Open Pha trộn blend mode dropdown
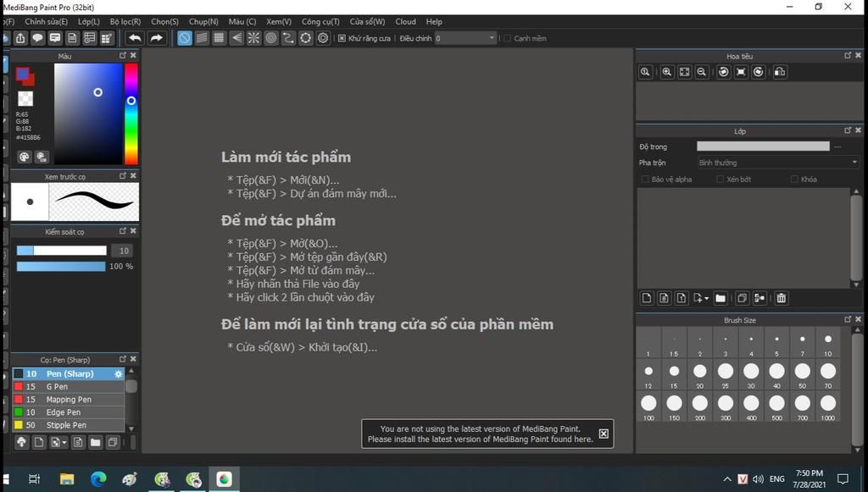Image resolution: width=868 pixels, height=492 pixels. coord(778,163)
